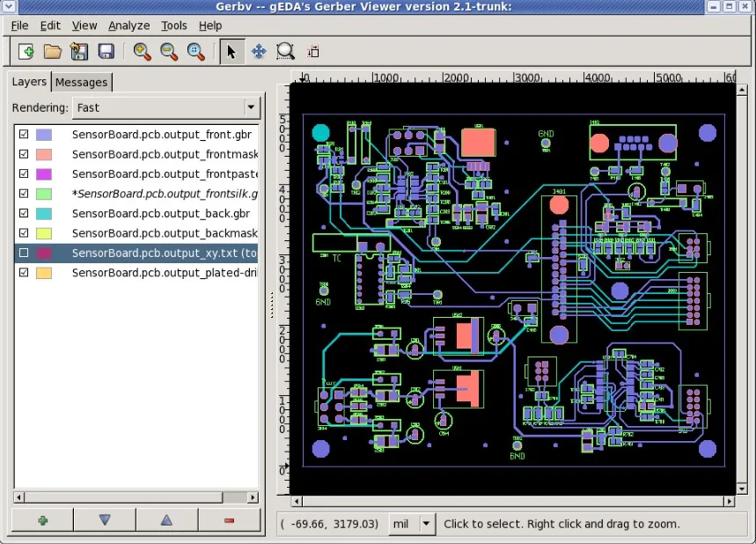The width and height of the screenshot is (756, 544).
Task: Click the frontmask layer color swatch
Action: click(x=43, y=155)
